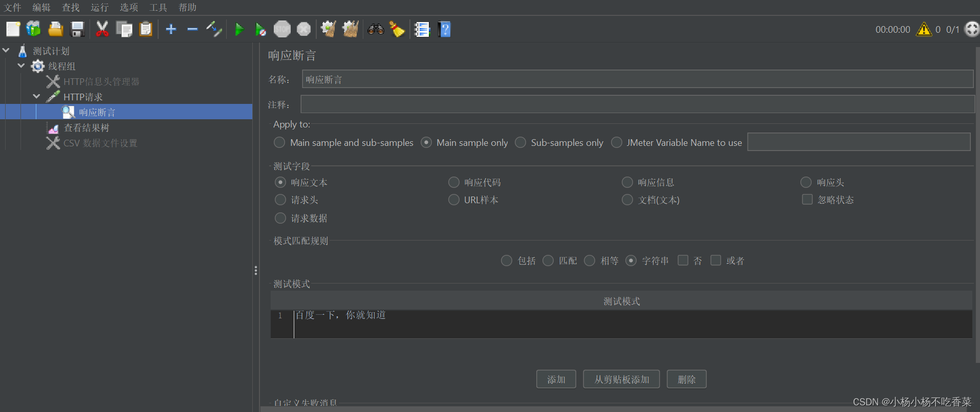Start the test with green play icon

(239, 29)
